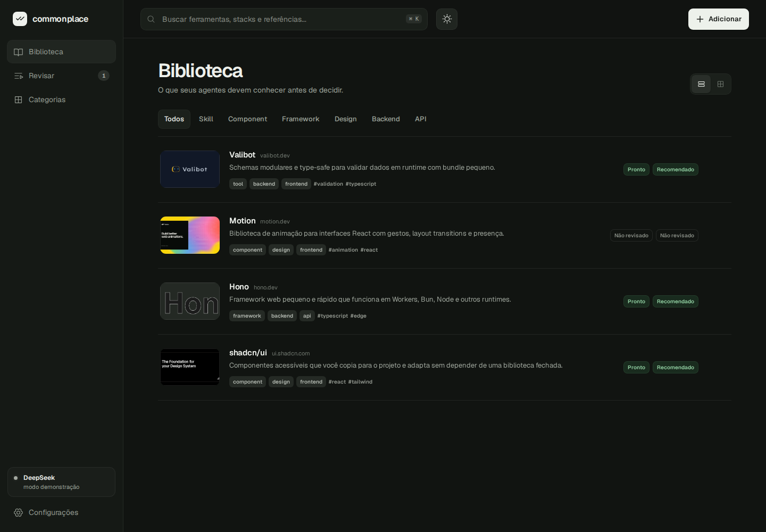Image resolution: width=766 pixels, height=532 pixels.
Task: Click the motion.dev domain text
Action: (x=275, y=222)
